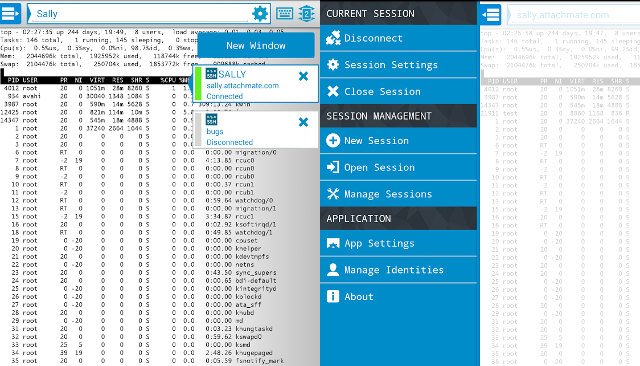640x366 pixels.
Task: Open the menu icon left of Sally title
Action: (10, 13)
